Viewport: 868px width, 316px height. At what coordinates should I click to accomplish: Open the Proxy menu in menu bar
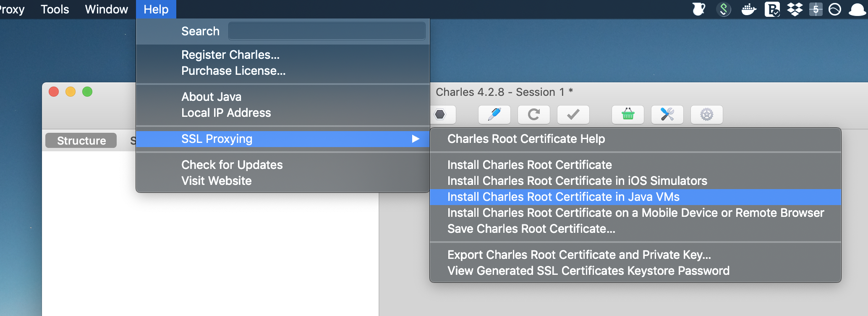(12, 9)
